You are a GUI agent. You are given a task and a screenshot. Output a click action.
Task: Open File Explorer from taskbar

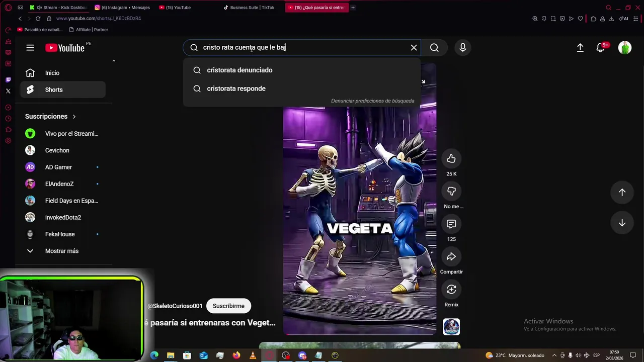tap(171, 355)
